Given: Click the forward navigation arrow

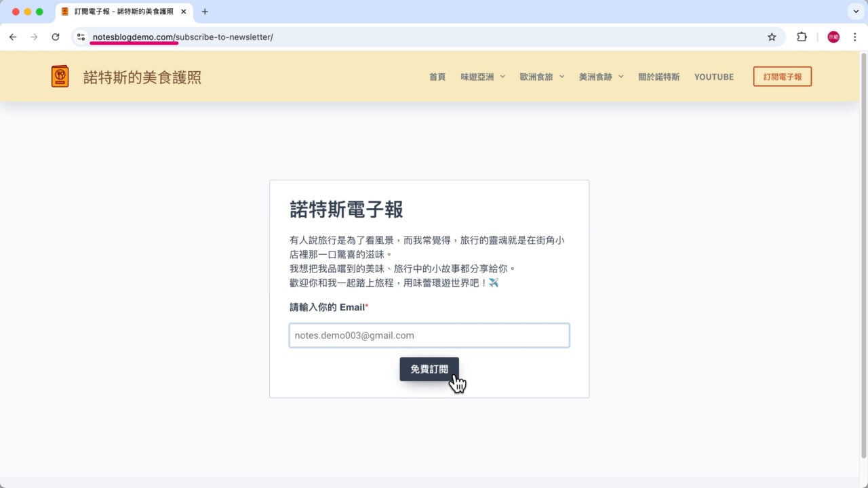Looking at the screenshot, I should pos(34,37).
